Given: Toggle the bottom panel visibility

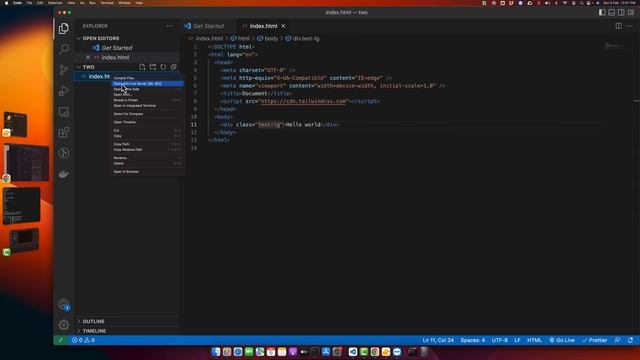Looking at the screenshot, I should coord(611,13).
